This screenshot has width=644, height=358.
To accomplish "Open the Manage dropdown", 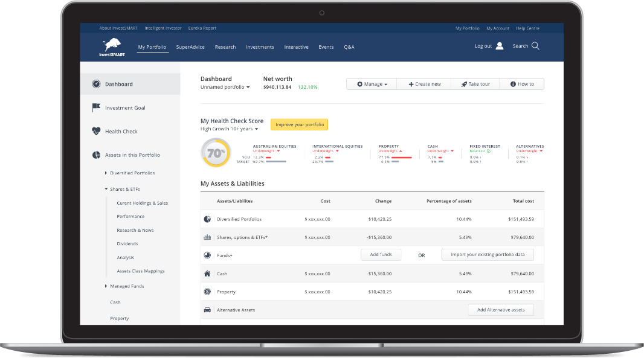I will tap(372, 85).
